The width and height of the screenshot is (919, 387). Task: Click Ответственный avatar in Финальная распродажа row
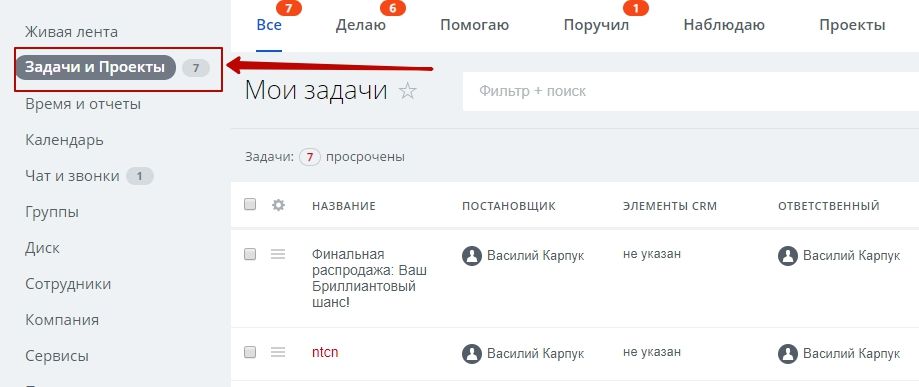click(x=788, y=256)
